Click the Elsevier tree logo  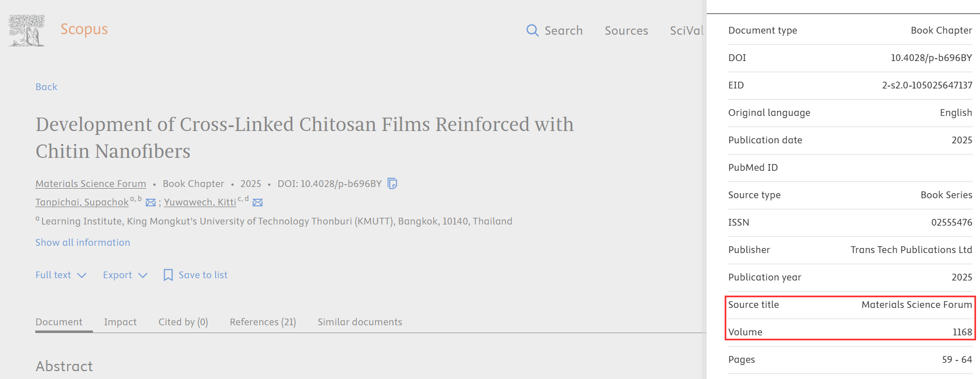point(26,31)
